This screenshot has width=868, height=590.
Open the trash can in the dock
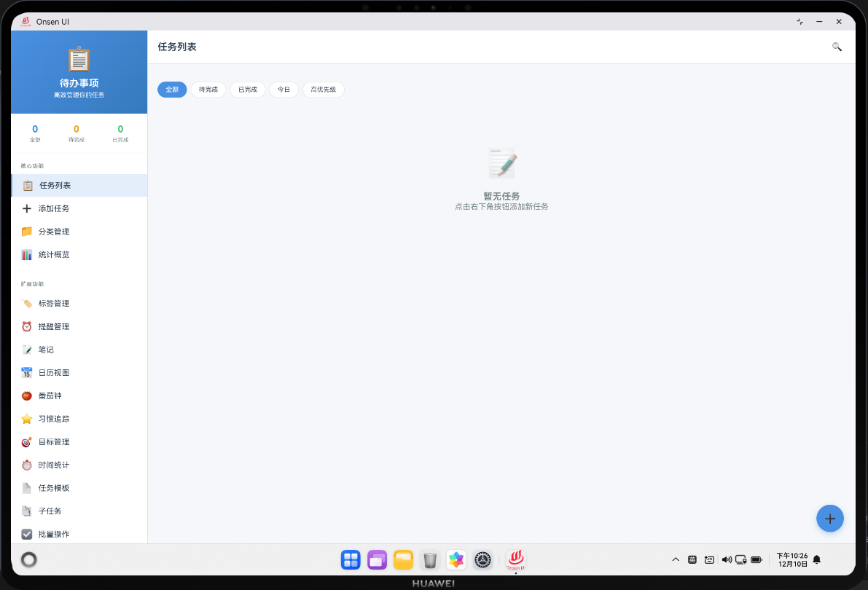coord(429,560)
